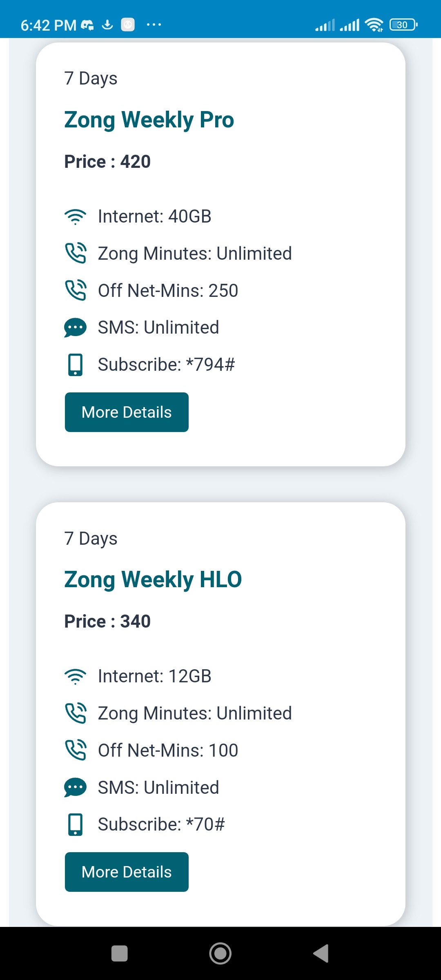Tap the mobile icon beside Subscribe: *70#

tap(75, 824)
